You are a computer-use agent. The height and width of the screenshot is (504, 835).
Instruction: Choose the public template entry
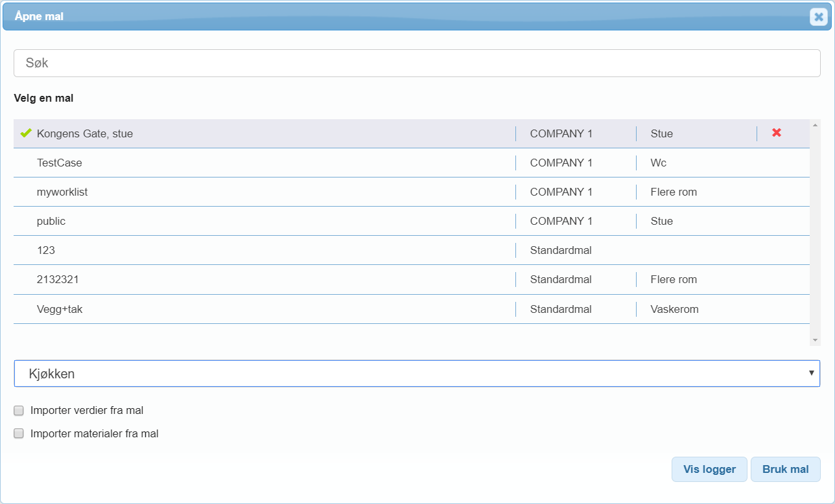pos(51,221)
